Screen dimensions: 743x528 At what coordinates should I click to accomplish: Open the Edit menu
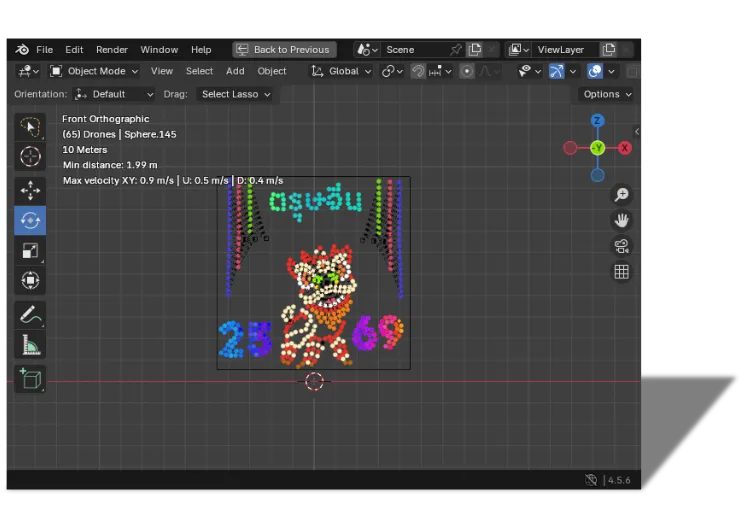click(74, 49)
